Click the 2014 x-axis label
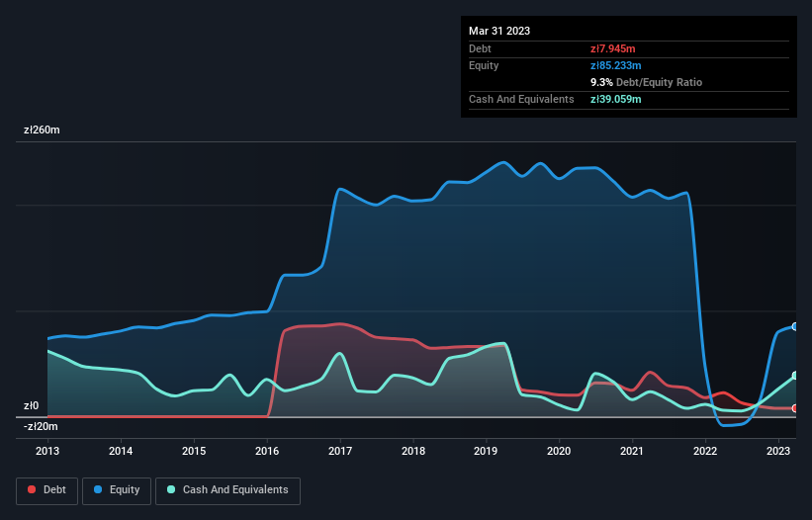 (x=121, y=451)
